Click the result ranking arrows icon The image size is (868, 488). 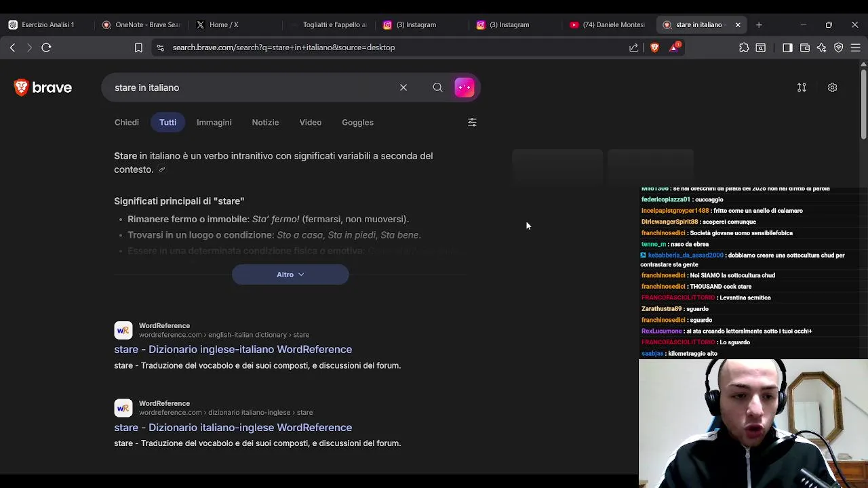802,87
